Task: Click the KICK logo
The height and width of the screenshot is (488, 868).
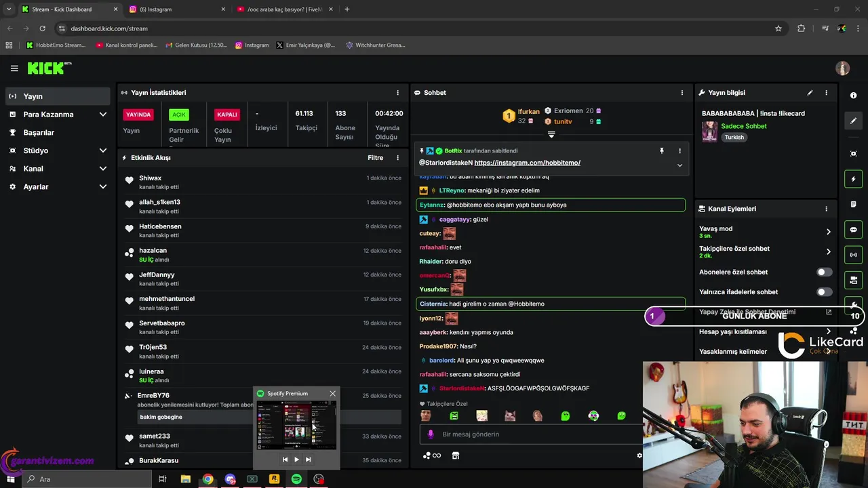Action: (x=49, y=68)
